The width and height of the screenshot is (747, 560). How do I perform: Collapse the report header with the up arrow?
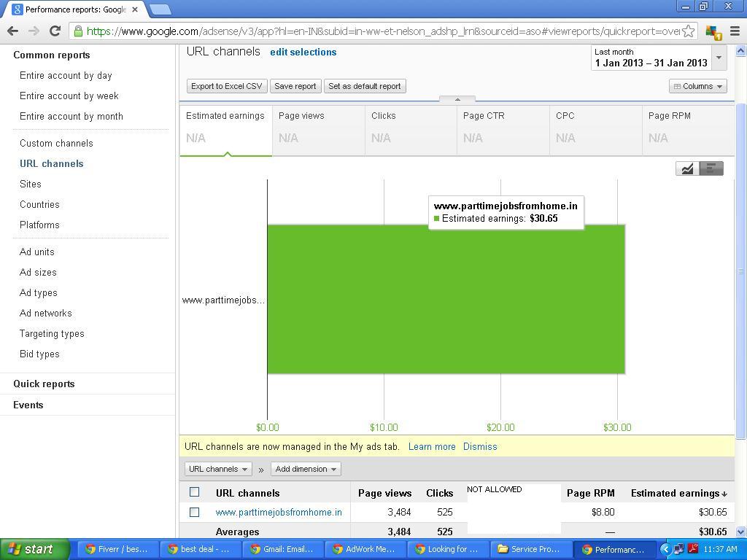457,99
